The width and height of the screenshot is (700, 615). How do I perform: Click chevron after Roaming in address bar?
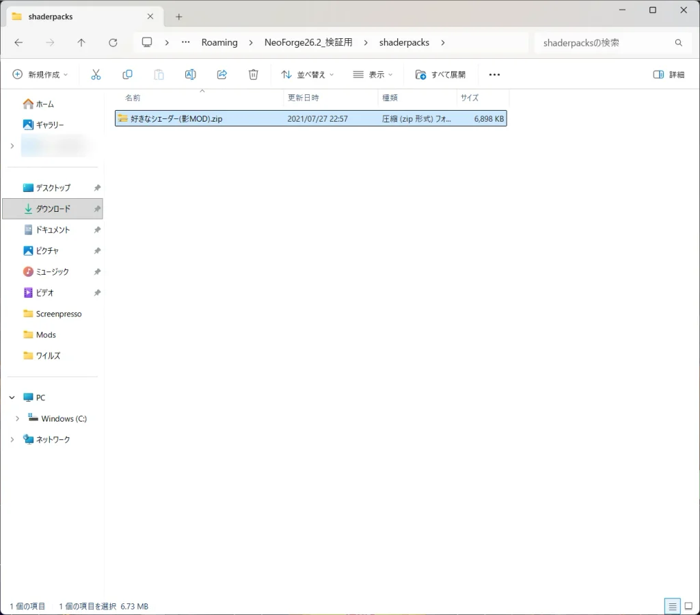[x=251, y=42]
